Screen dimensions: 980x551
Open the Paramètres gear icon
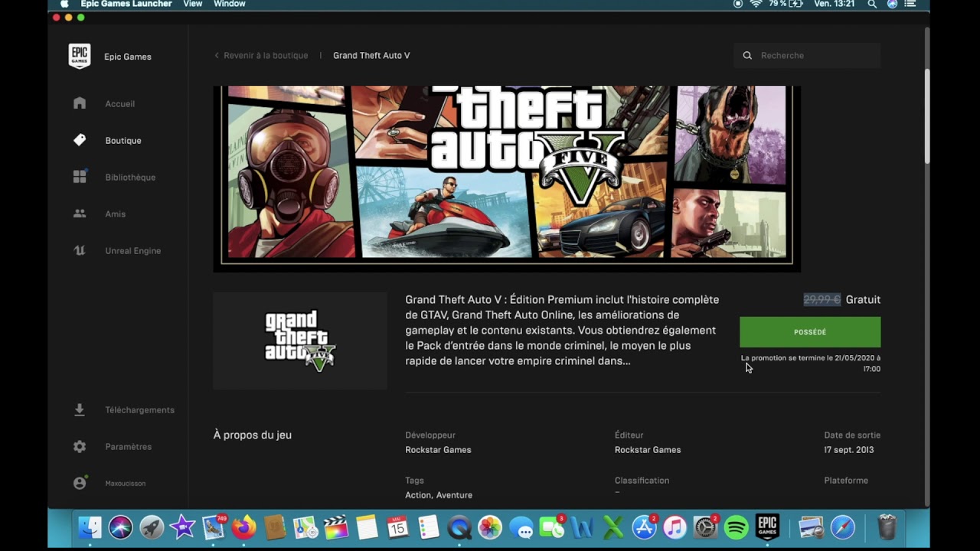[x=80, y=446]
